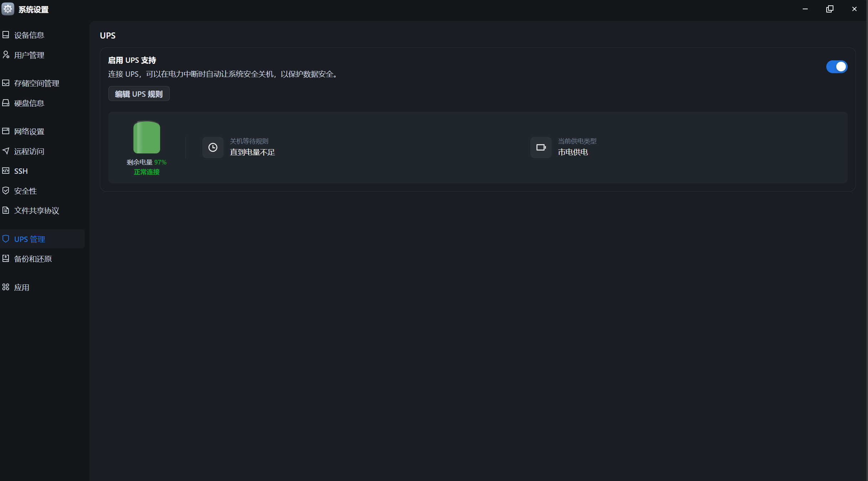Click the green UPS battery graphic
The width and height of the screenshot is (868, 481).
point(147,137)
